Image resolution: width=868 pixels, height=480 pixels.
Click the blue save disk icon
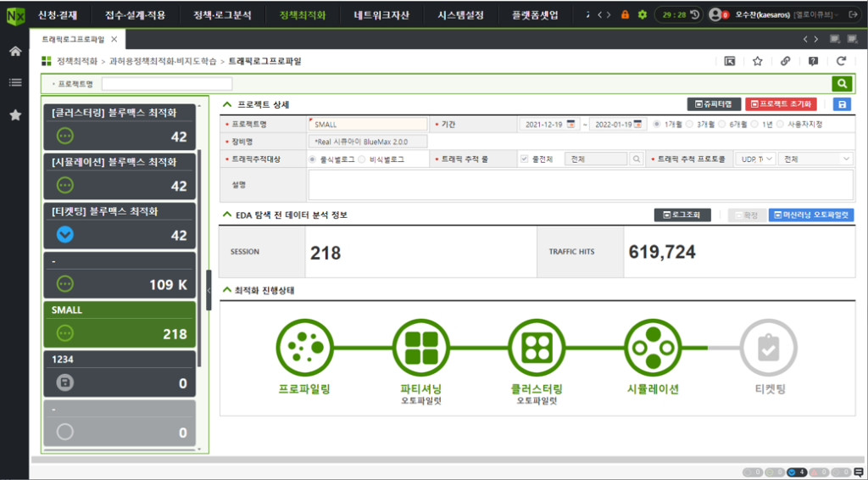tap(842, 104)
